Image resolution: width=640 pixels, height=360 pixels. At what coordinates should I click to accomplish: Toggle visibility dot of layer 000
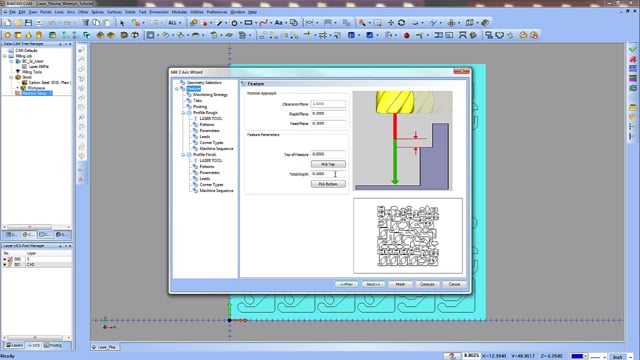pos(4,259)
